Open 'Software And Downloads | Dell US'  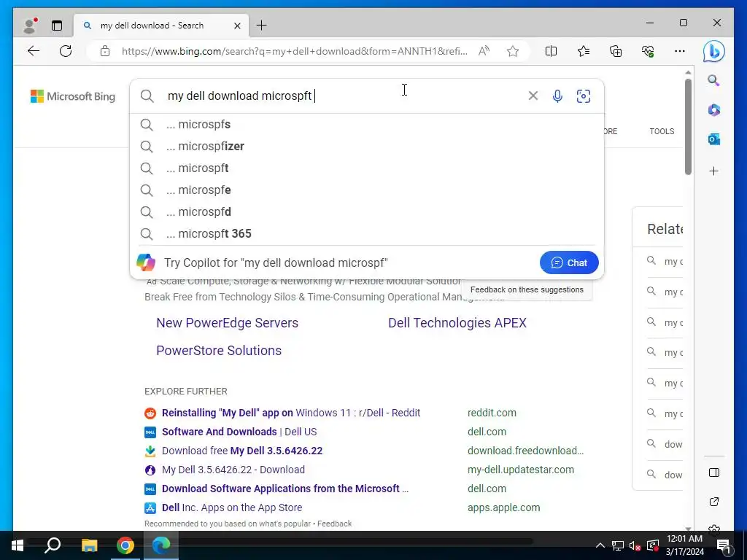239,432
